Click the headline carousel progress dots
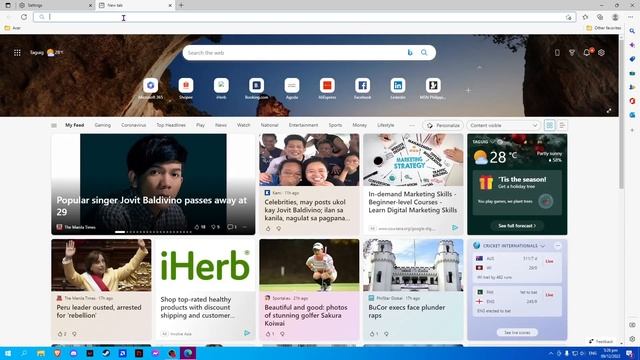This screenshot has width=640, height=360. tap(153, 232)
